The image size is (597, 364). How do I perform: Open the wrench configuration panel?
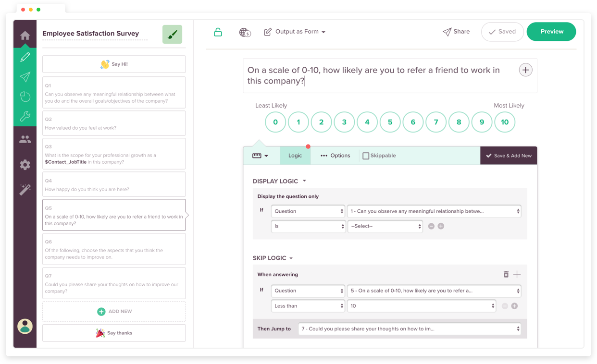(25, 116)
